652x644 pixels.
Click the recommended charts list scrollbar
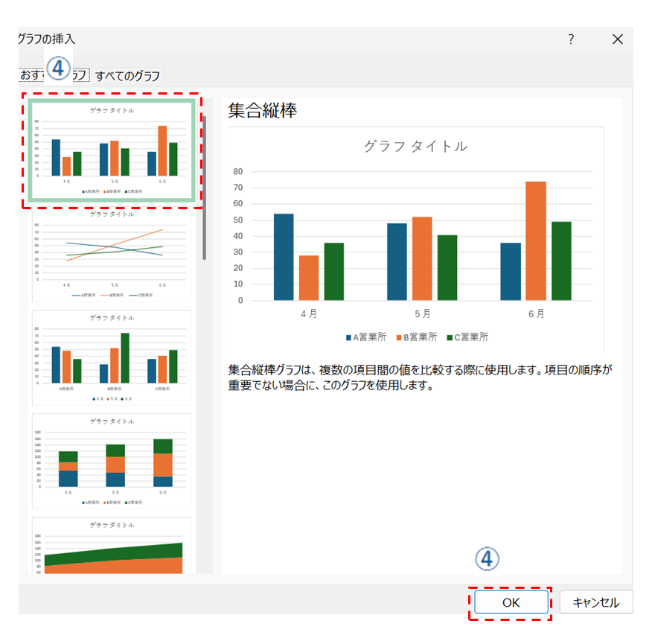click(x=205, y=186)
